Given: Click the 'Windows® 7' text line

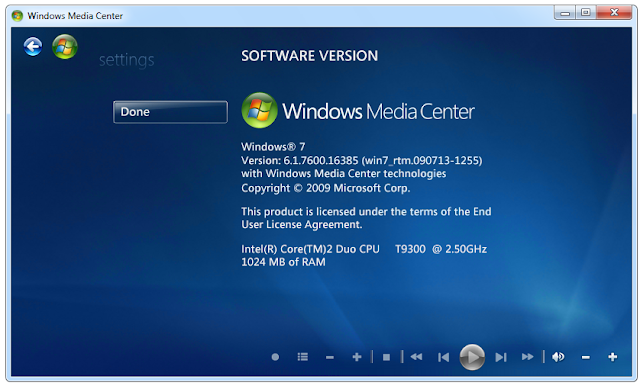Looking at the screenshot, I should click(x=273, y=147).
